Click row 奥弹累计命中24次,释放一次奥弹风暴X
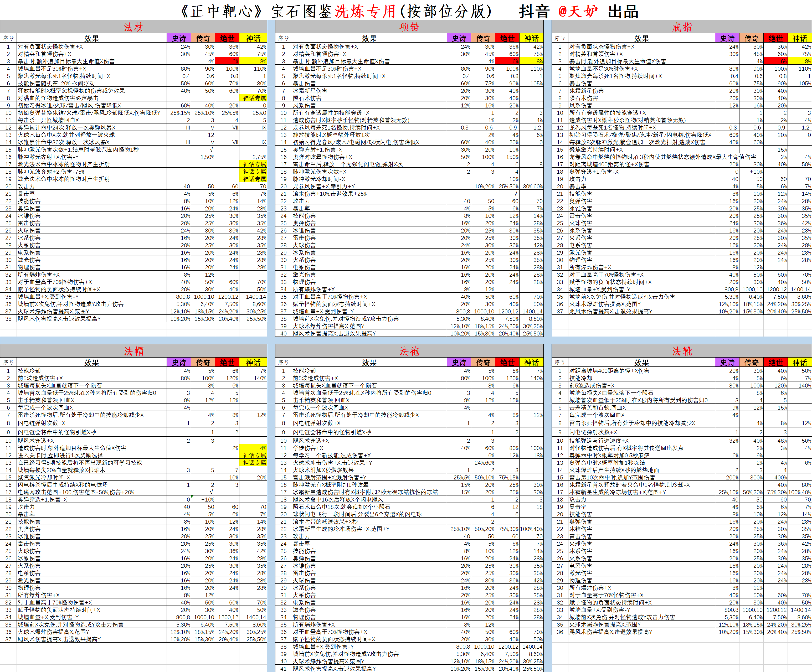 coord(133,127)
